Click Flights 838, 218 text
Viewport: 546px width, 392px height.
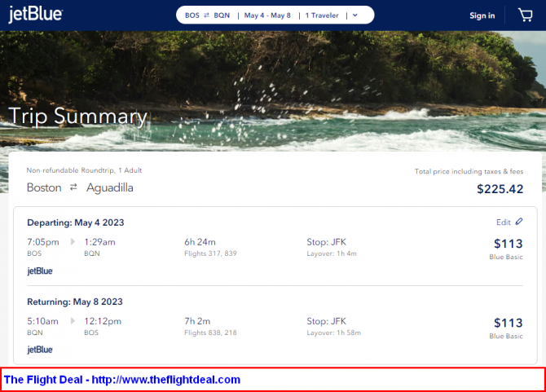[210, 333]
